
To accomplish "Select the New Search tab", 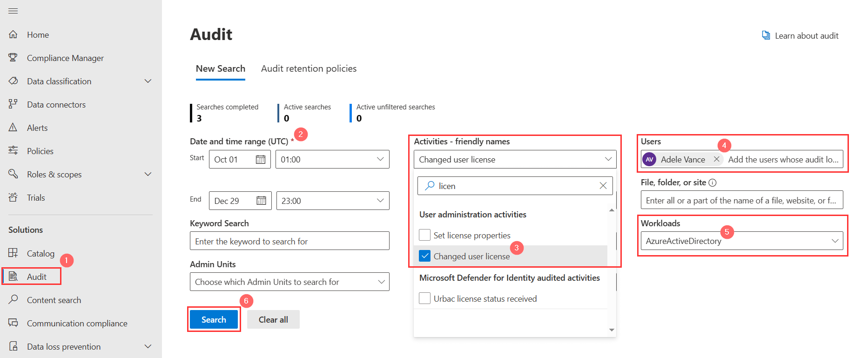I will (x=220, y=68).
